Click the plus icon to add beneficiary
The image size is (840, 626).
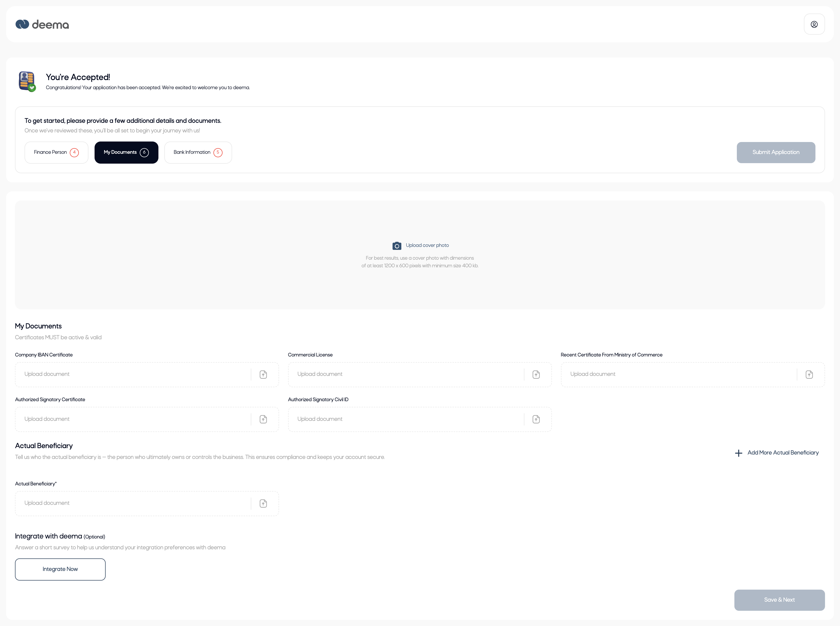pos(738,453)
